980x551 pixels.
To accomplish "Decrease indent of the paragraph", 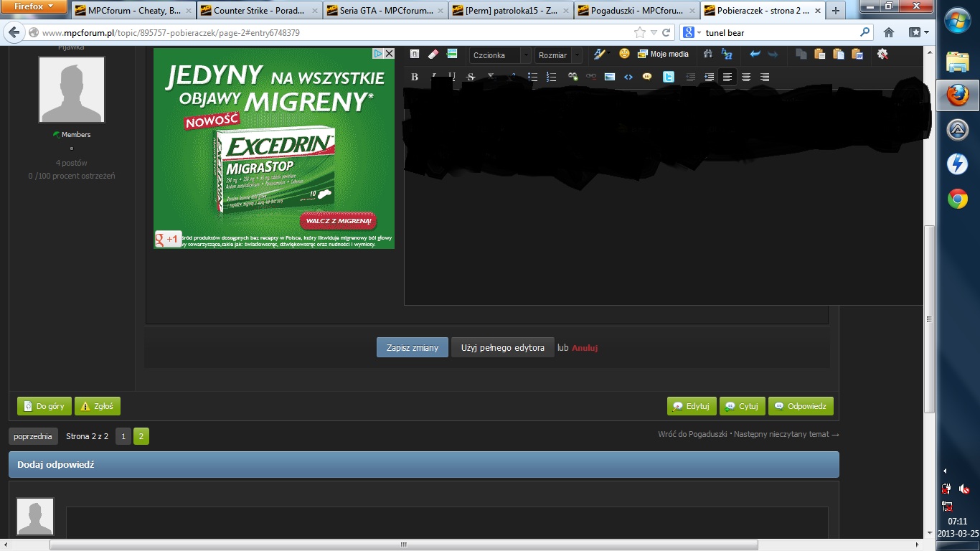I will point(690,77).
